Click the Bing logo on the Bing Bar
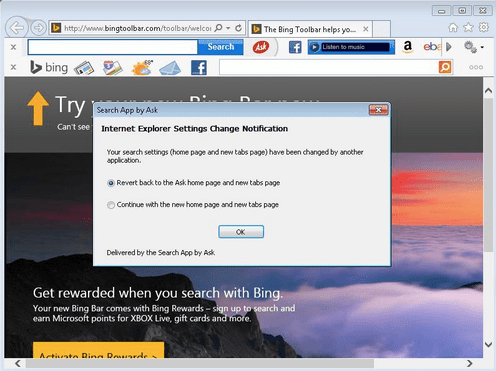 coord(49,67)
